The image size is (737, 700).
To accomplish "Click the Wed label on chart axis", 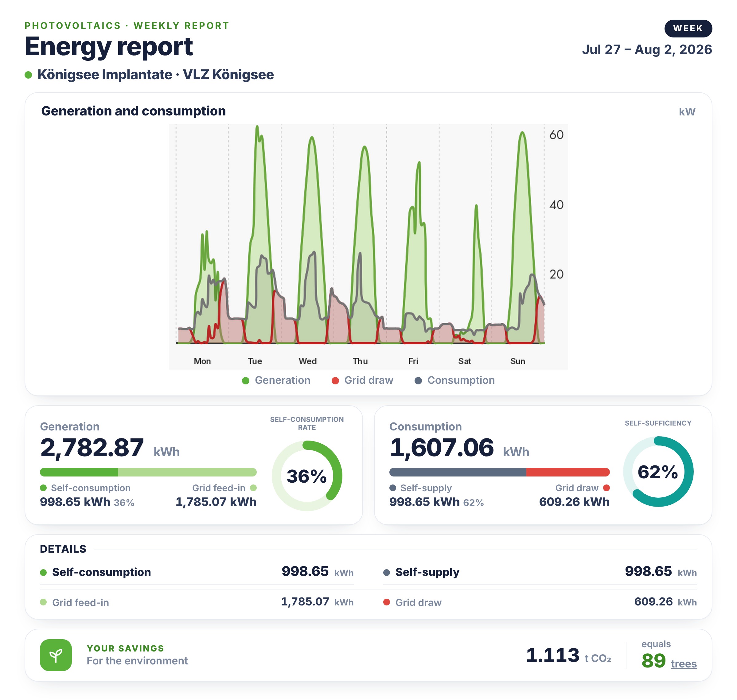I will point(307,361).
